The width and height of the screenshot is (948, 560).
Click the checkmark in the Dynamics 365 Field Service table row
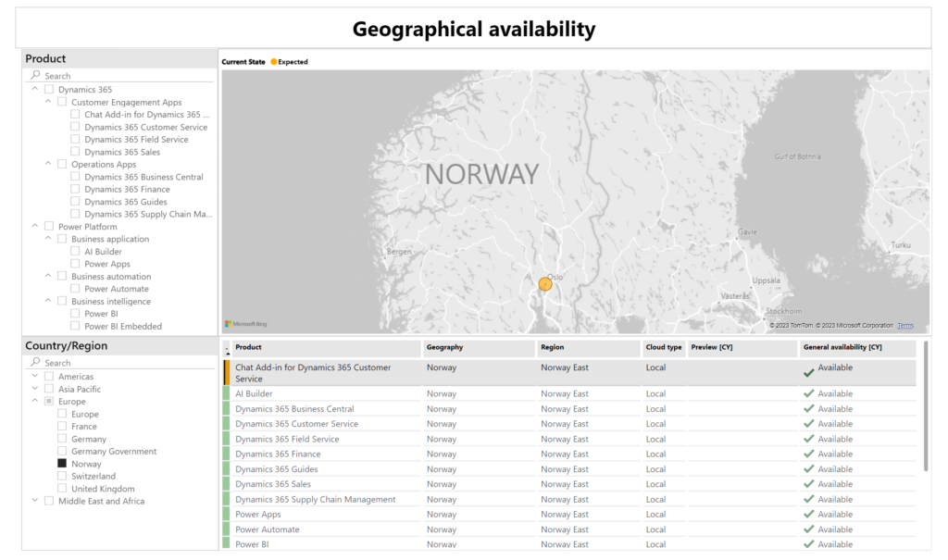[x=808, y=439]
